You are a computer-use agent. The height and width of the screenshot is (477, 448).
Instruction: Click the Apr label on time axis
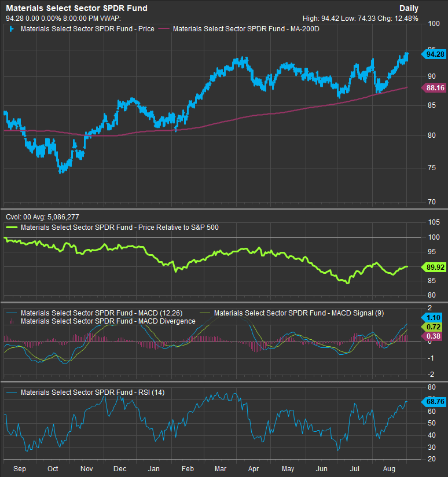(x=254, y=469)
